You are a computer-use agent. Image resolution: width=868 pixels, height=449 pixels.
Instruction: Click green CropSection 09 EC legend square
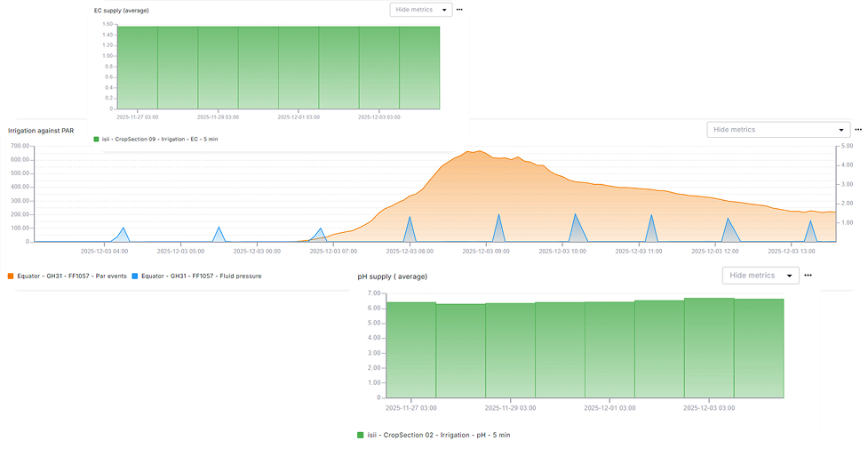click(96, 139)
